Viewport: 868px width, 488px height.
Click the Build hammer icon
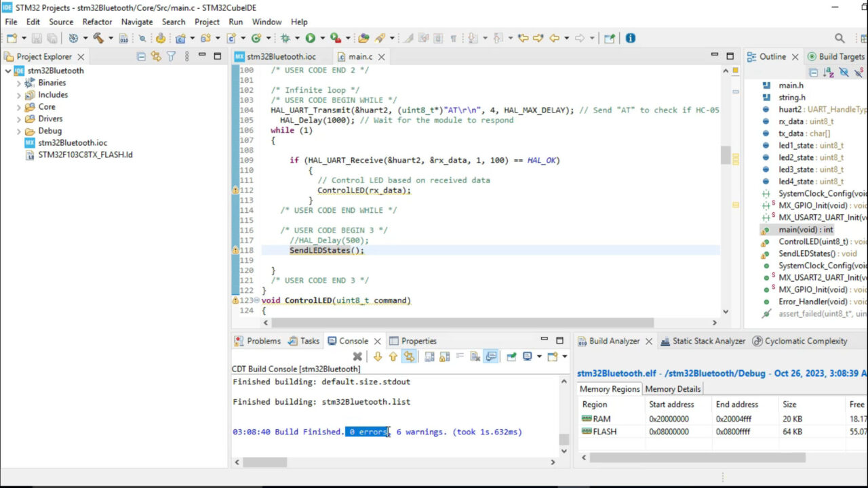click(98, 38)
